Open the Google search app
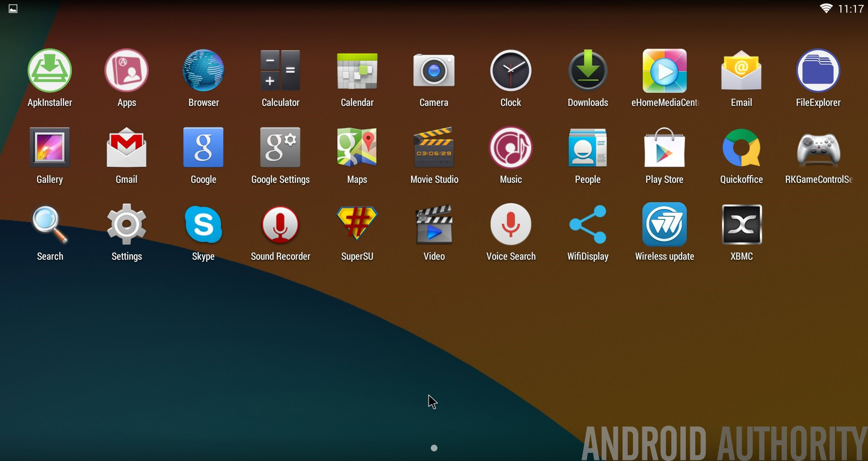Viewport: 868px width, 461px height. [203, 147]
